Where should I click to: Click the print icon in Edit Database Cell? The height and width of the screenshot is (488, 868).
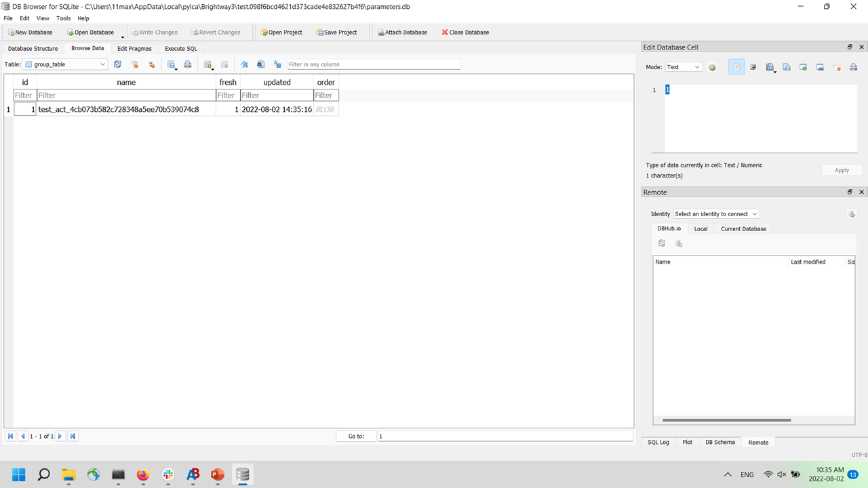pyautogui.click(x=854, y=67)
